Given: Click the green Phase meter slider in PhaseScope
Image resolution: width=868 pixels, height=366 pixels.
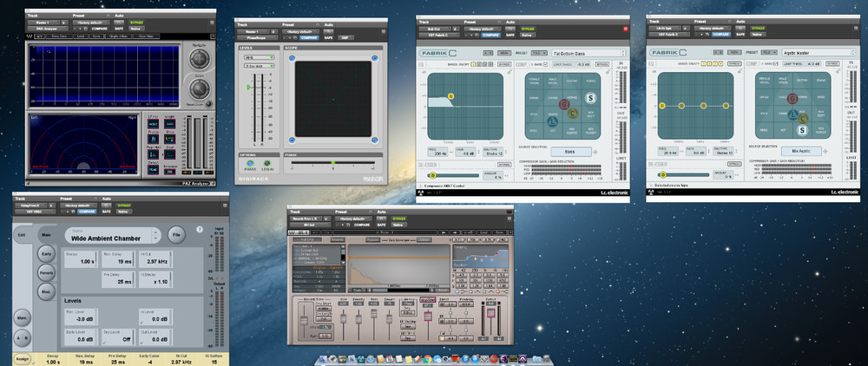Looking at the screenshot, I should click(x=332, y=162).
